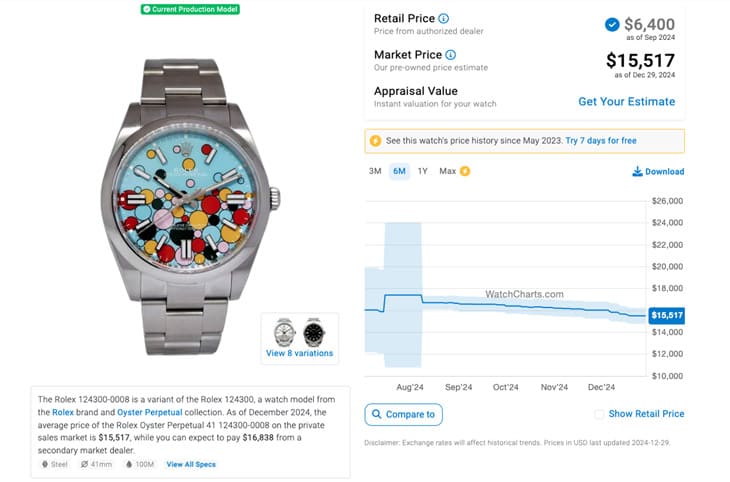Enable the Show Retail Price checkbox
Image resolution: width=730 pixels, height=482 pixels.
click(x=599, y=414)
